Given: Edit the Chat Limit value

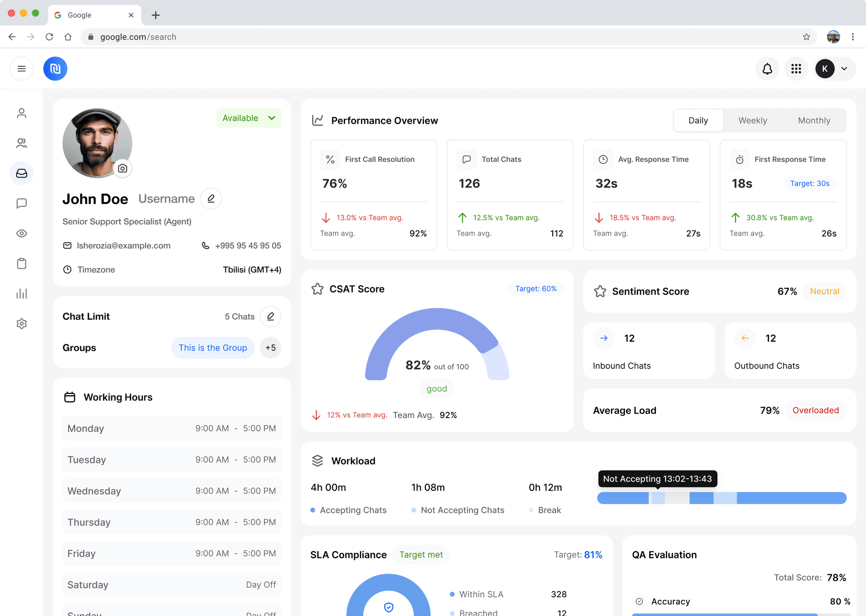Looking at the screenshot, I should tap(271, 316).
